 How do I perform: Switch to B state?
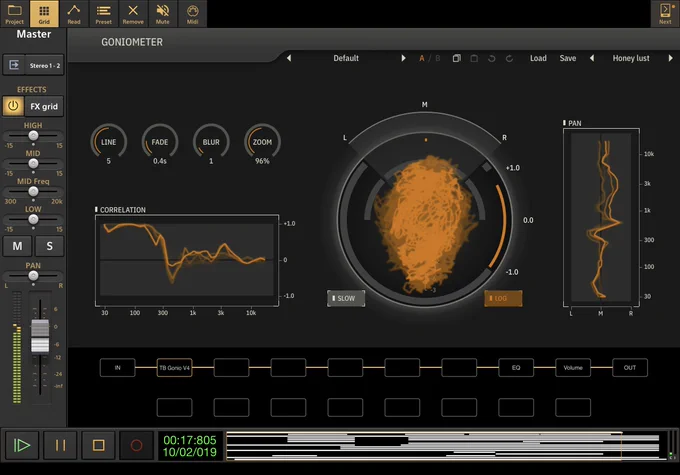click(438, 58)
